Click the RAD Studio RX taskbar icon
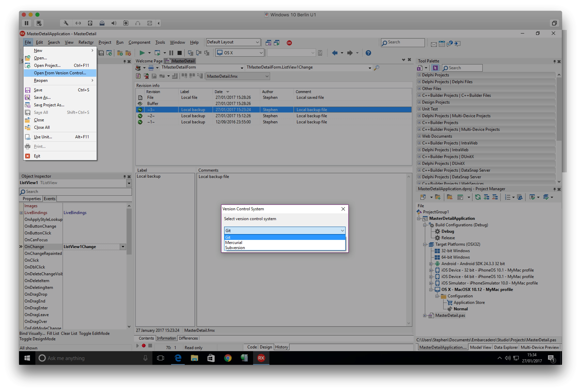 [261, 358]
